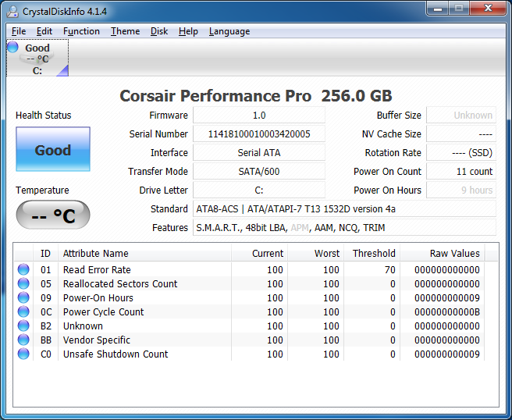Open the Disk menu
This screenshot has height=420, width=512.
tap(159, 31)
